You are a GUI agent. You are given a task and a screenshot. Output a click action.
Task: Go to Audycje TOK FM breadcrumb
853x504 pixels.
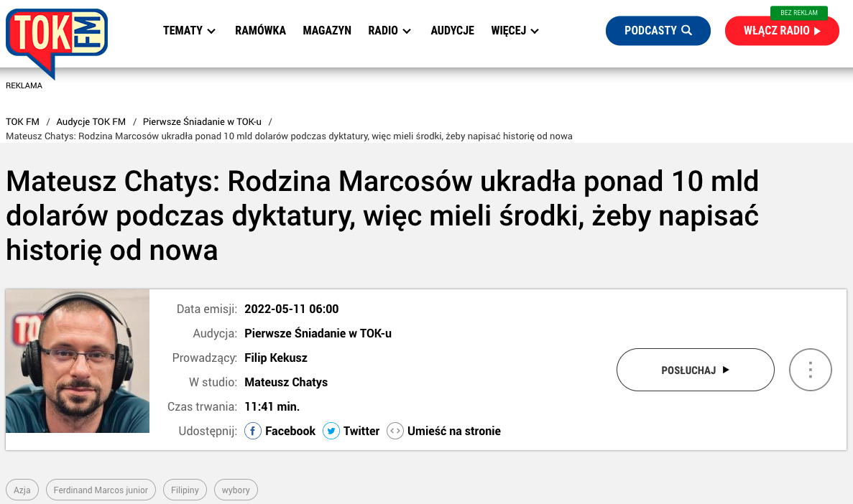pyautogui.click(x=91, y=122)
